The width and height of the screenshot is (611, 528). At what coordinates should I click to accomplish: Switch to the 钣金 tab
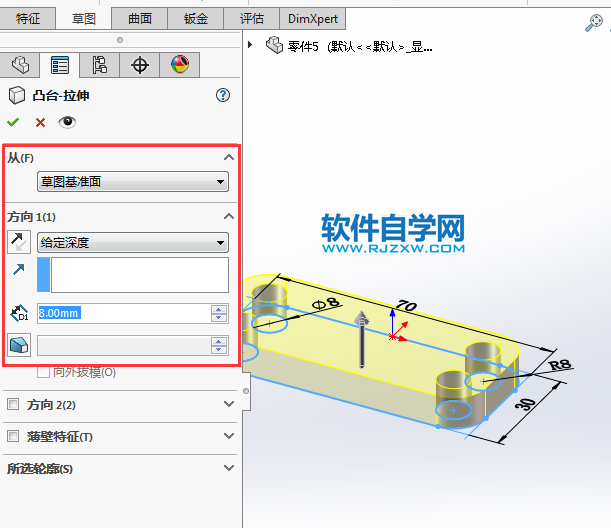[196, 18]
